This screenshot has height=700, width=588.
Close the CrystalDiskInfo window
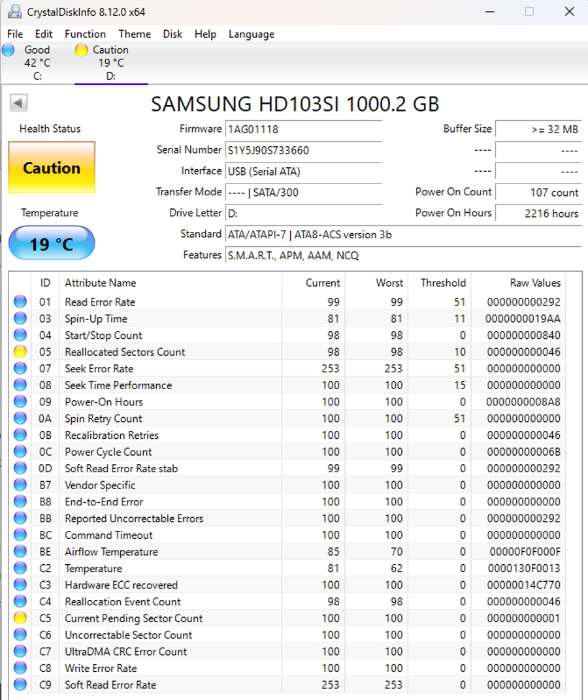click(x=569, y=12)
